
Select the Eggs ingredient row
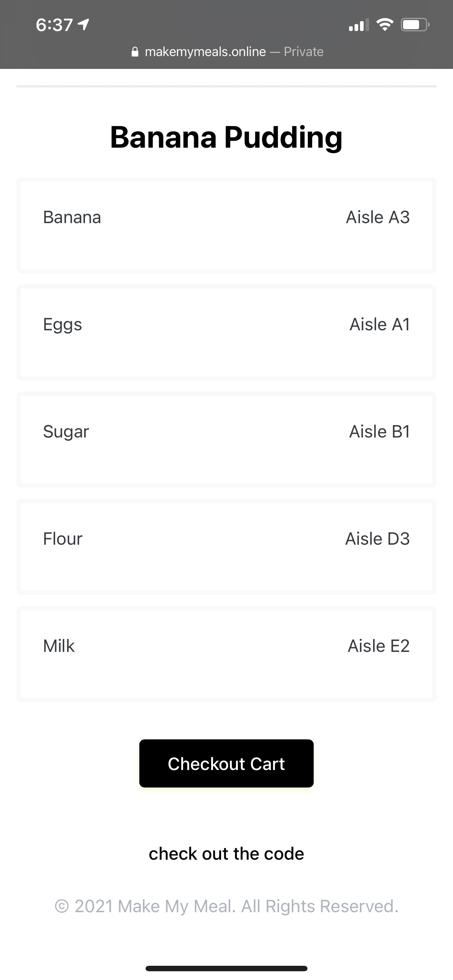coord(226,332)
